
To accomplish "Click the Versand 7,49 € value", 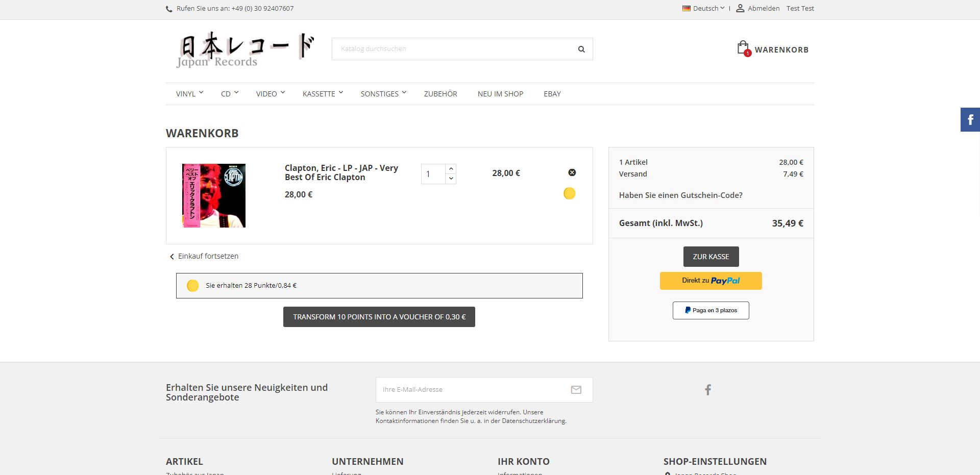I will (x=793, y=174).
